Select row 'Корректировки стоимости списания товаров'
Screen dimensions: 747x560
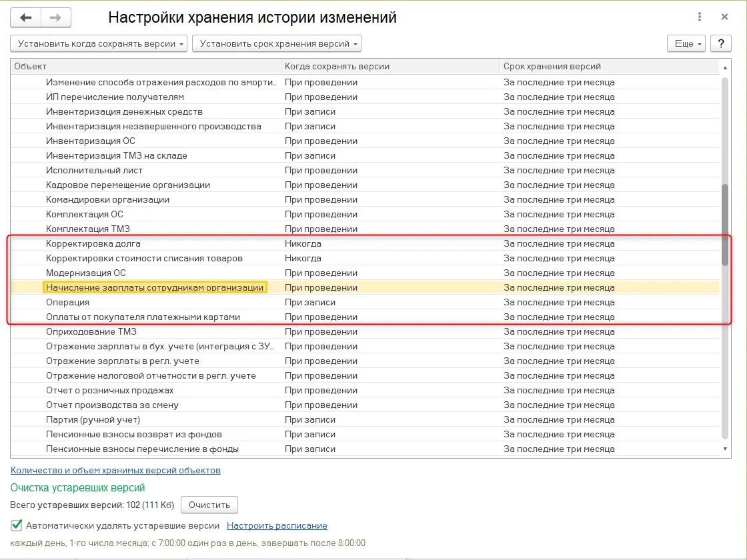[x=365, y=259]
